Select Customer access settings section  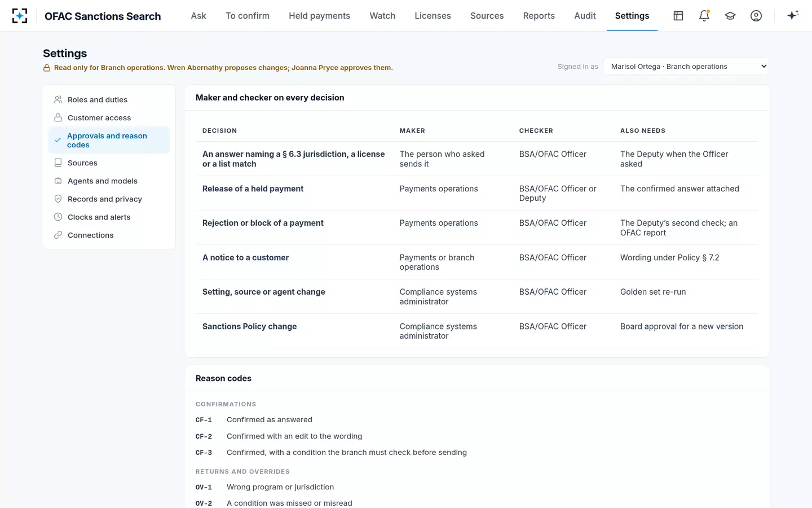(x=109, y=117)
